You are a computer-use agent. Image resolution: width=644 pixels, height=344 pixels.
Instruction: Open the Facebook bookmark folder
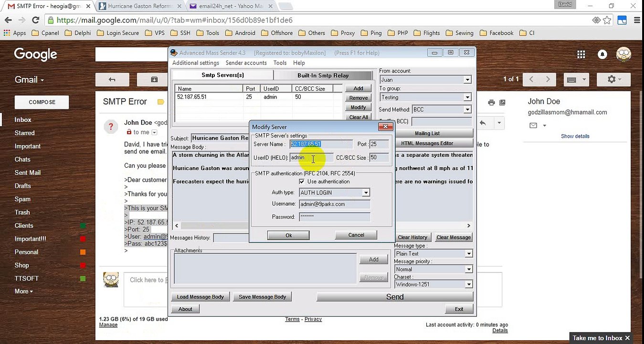coord(497,33)
